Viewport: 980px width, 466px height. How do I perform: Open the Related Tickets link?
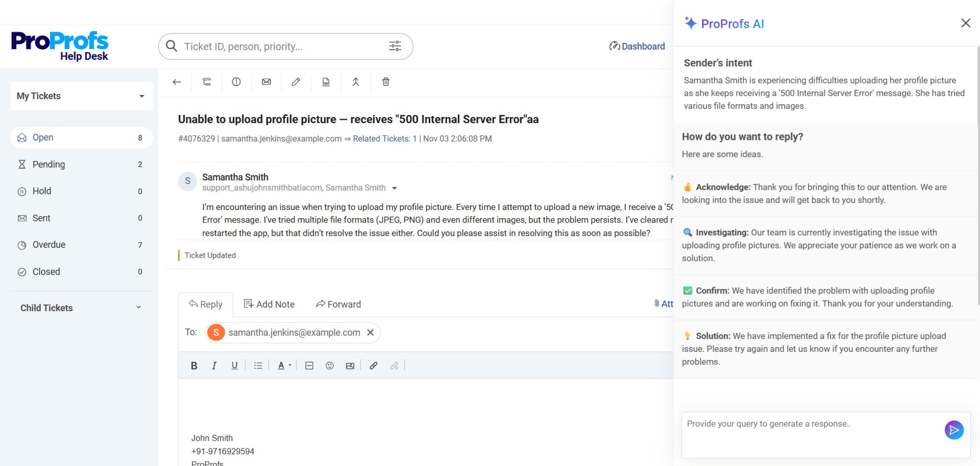click(385, 138)
